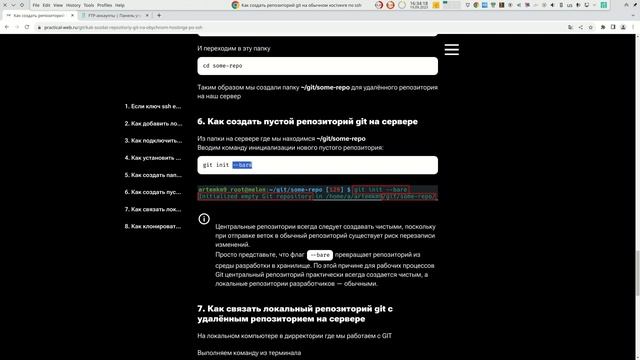Screen dimensions: 640x360
Task: Click the inline '--bare' code chip in note
Action: (320, 255)
